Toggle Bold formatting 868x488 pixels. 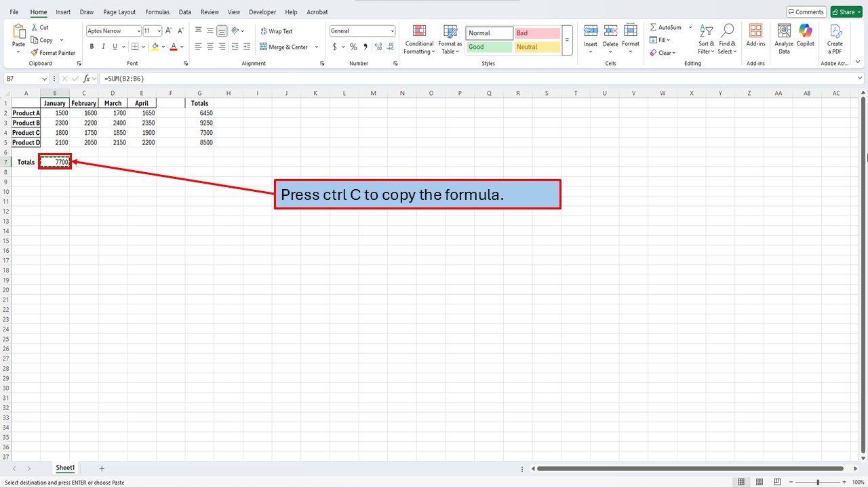click(92, 46)
